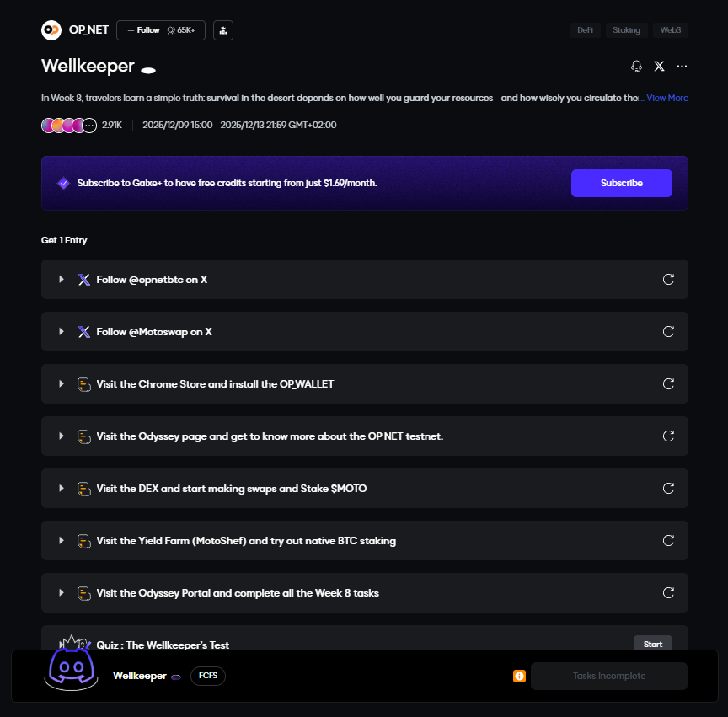
Task: Select the DeFi category tag
Action: click(585, 30)
